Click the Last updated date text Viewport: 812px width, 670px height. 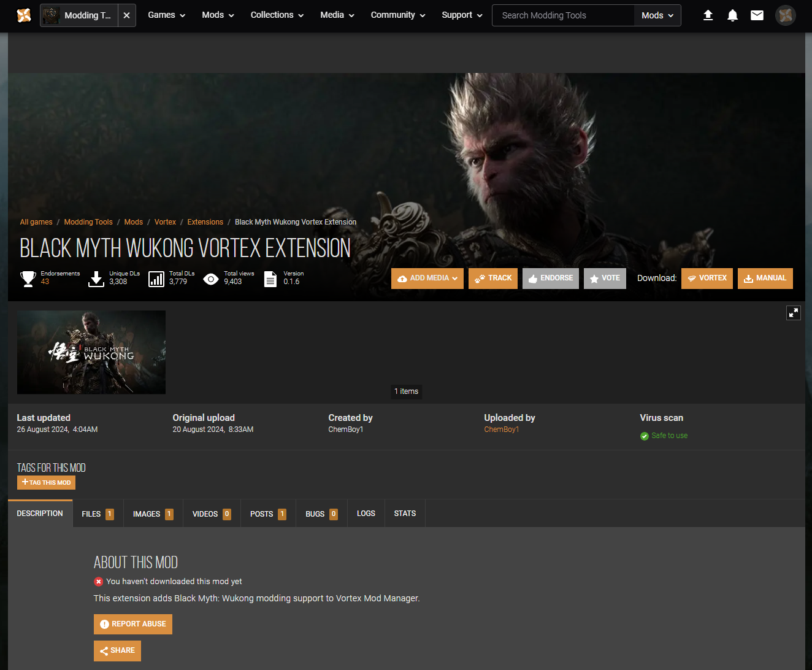(x=57, y=429)
